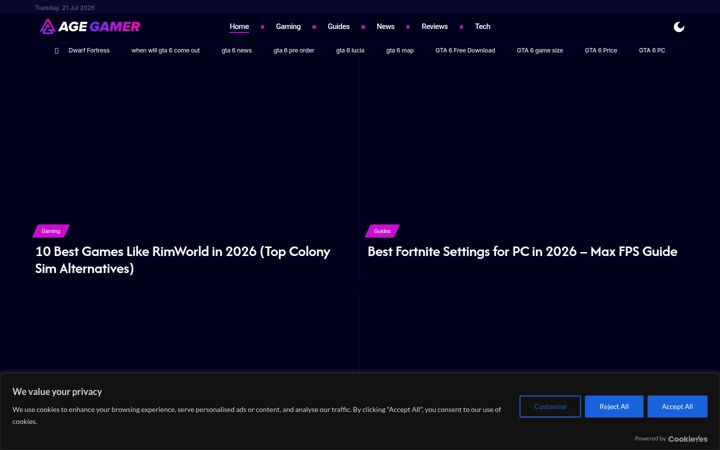This screenshot has width=720, height=450.
Task: Click the date 'Tuesday, 21 Jul 2026'
Action: tap(65, 8)
